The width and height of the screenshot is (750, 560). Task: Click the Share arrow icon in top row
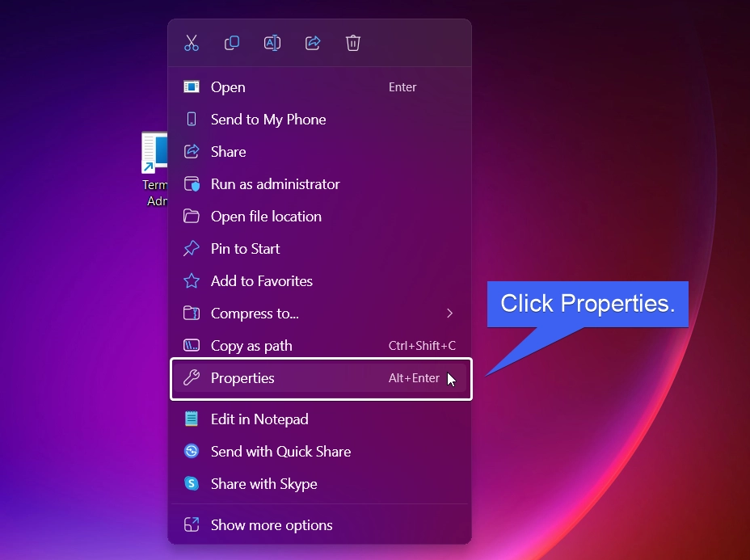tap(313, 43)
